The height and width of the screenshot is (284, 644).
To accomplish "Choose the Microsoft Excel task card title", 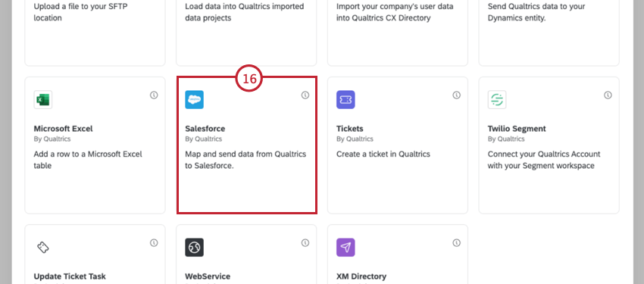I will point(63,129).
